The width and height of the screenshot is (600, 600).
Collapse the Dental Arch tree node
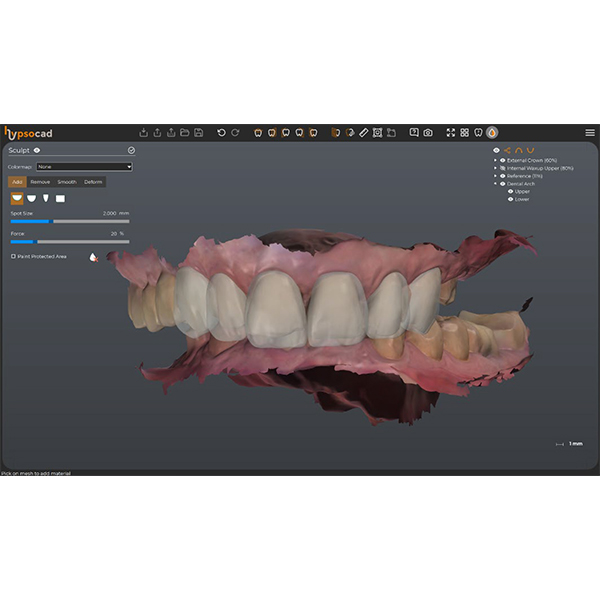[495, 183]
